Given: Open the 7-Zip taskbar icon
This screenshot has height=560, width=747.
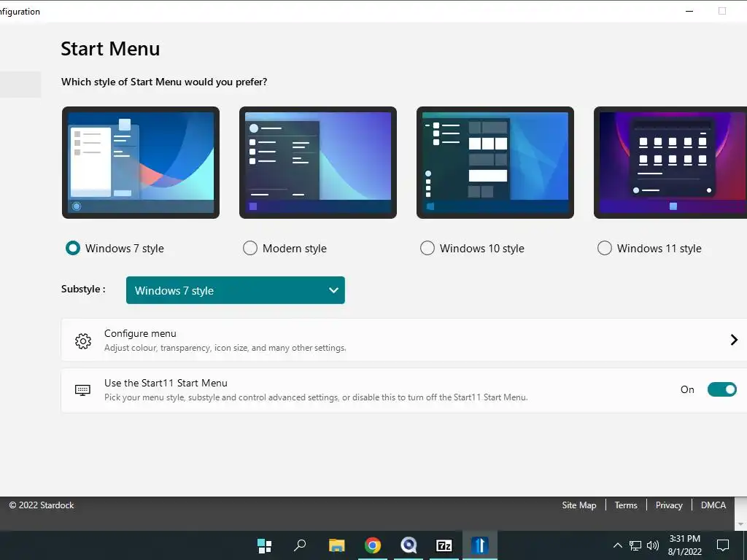Looking at the screenshot, I should [444, 545].
